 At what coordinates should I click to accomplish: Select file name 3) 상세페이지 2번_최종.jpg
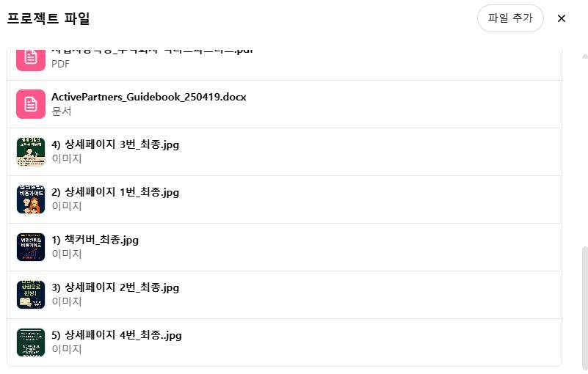[115, 287]
